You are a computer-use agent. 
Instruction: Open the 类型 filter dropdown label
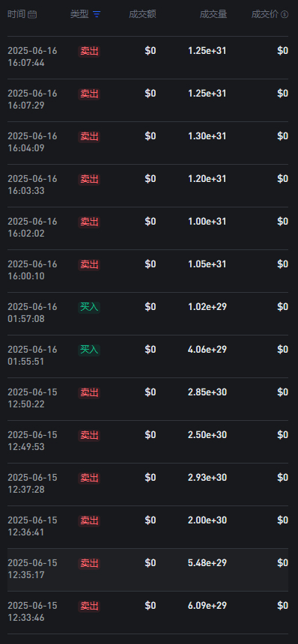click(79, 15)
